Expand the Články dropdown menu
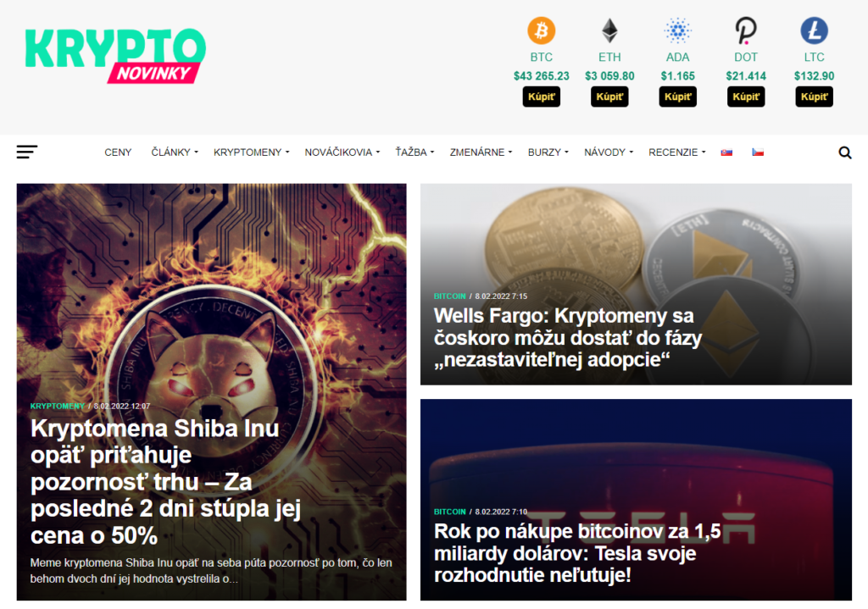This screenshot has width=868, height=609. tap(175, 152)
